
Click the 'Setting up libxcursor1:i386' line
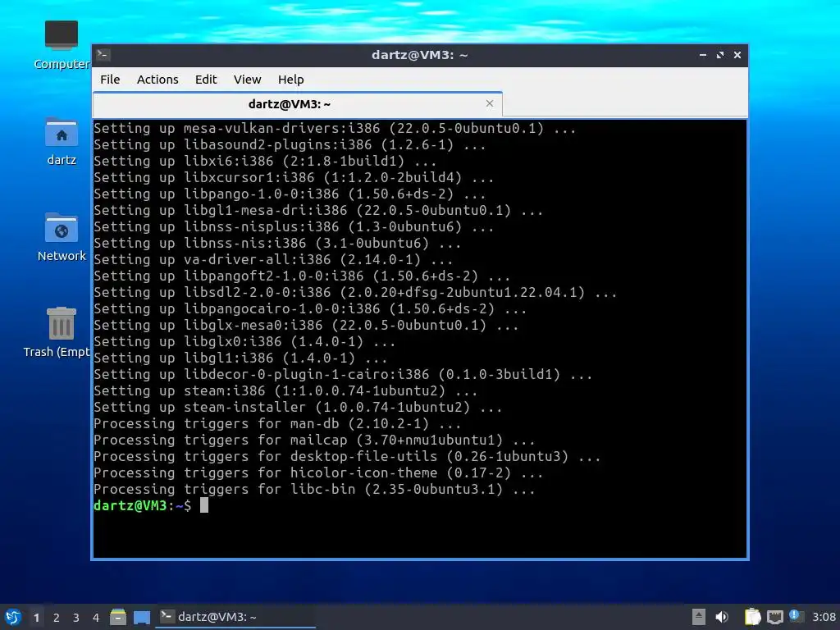(294, 177)
